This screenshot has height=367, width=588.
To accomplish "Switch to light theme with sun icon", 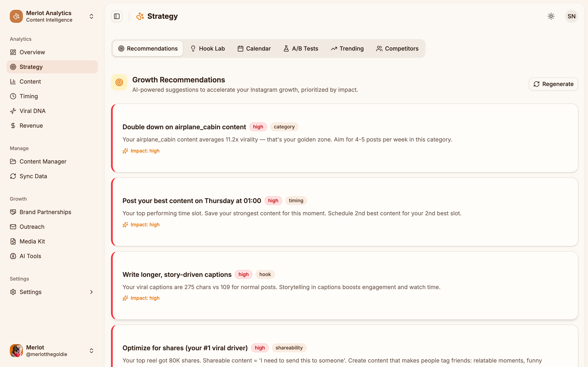I will click(551, 16).
